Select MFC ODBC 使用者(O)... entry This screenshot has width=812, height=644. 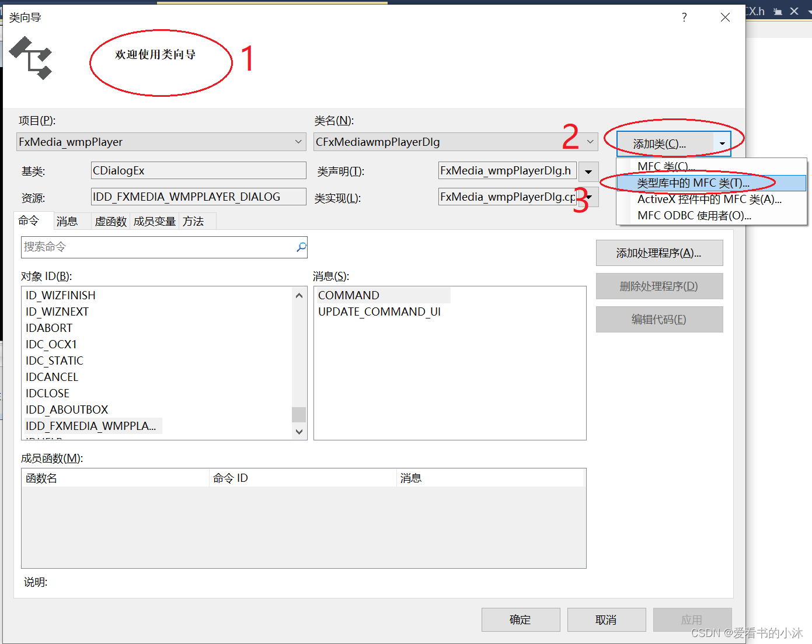click(x=712, y=216)
